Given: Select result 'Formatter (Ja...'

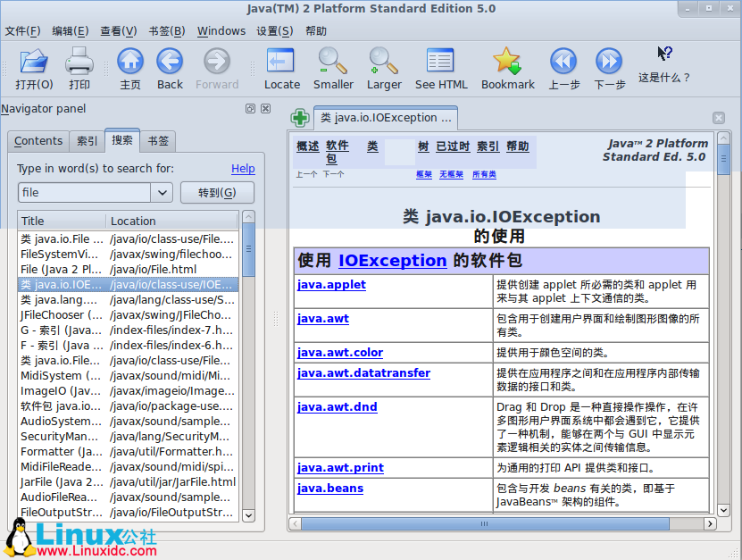Looking at the screenshot, I should (128, 451).
